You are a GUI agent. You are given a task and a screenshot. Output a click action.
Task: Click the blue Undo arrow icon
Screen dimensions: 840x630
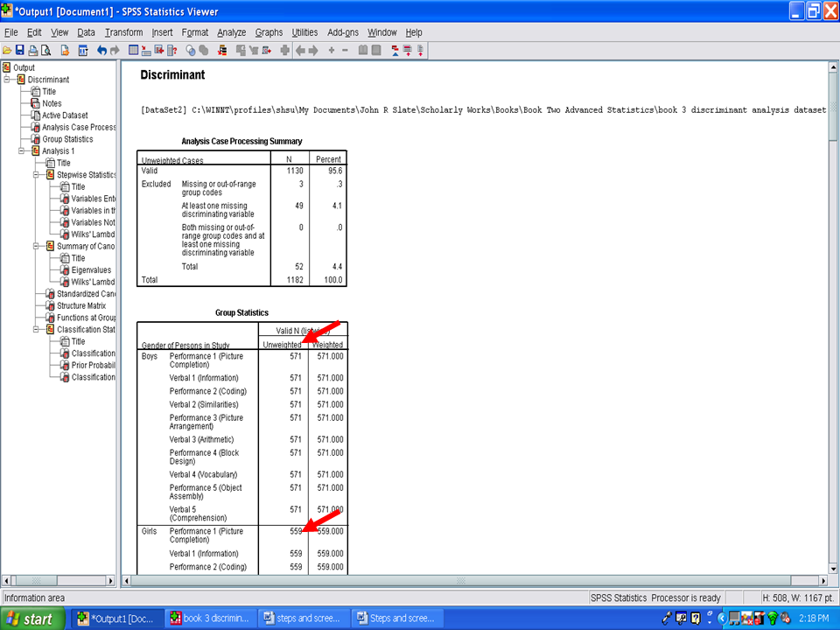click(x=102, y=50)
